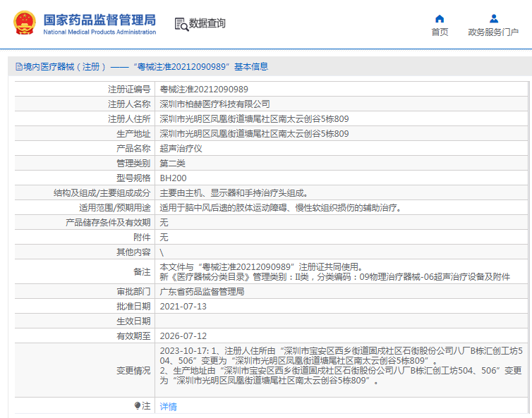Click the 广东省药品监督管理局 value

[x=202, y=292]
